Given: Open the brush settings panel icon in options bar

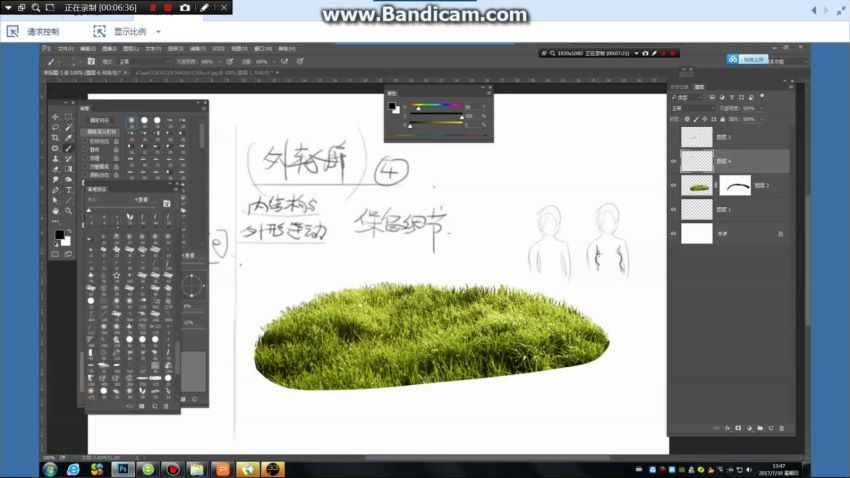Looking at the screenshot, I should point(91,61).
